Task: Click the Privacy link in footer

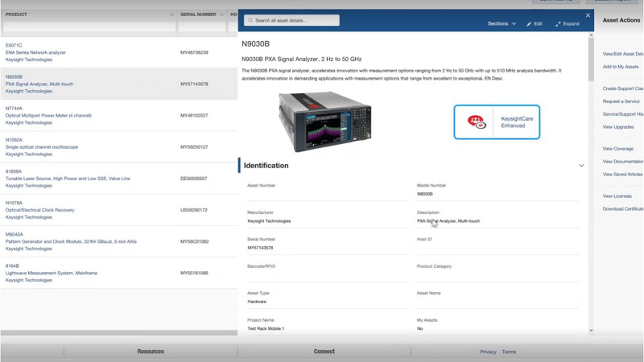Action: pyautogui.click(x=488, y=352)
